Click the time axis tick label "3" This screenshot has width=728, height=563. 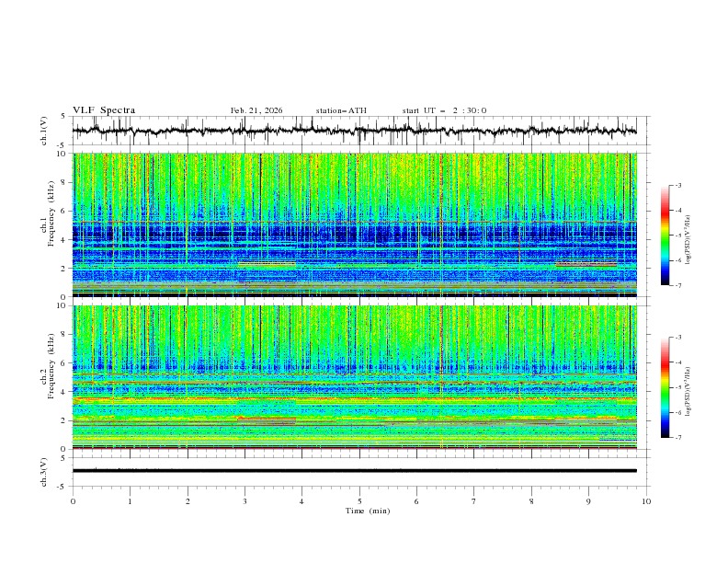(245, 501)
